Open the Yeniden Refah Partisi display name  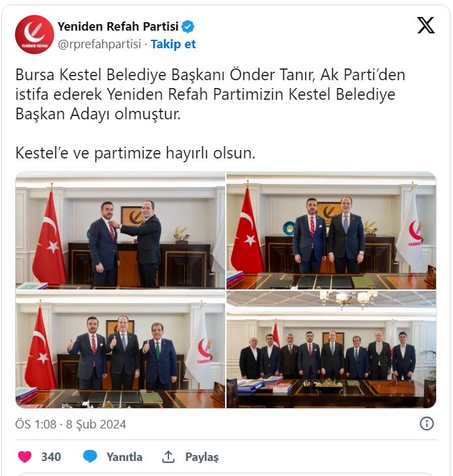[118, 27]
